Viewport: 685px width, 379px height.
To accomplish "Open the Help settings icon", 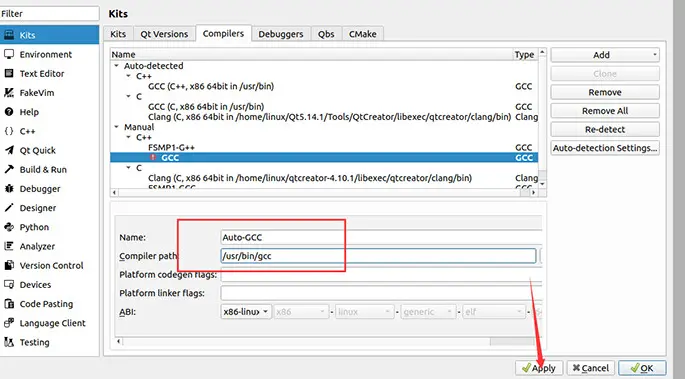I will click(9, 112).
